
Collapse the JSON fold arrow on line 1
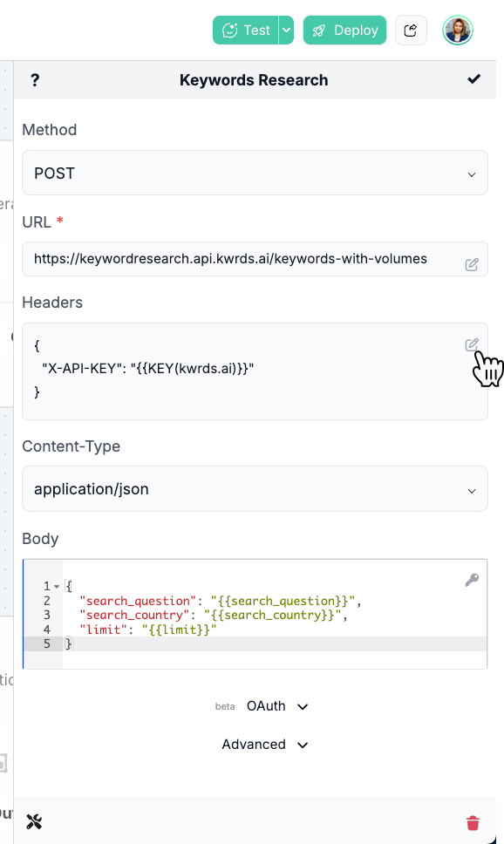point(57,586)
